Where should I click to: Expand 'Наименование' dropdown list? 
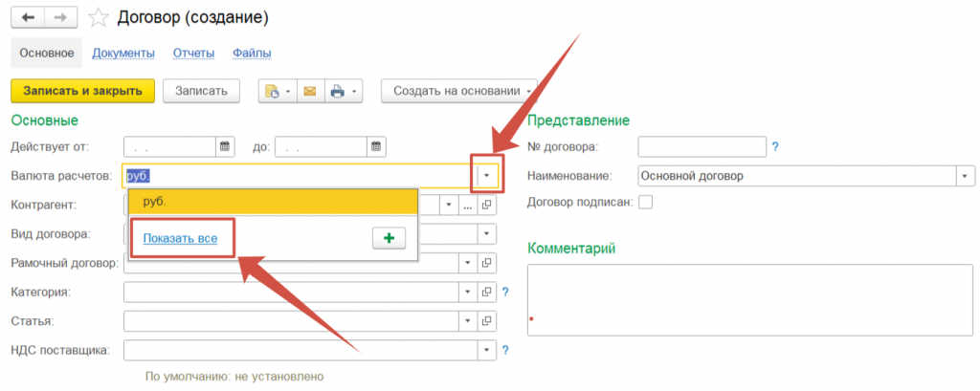(x=964, y=176)
